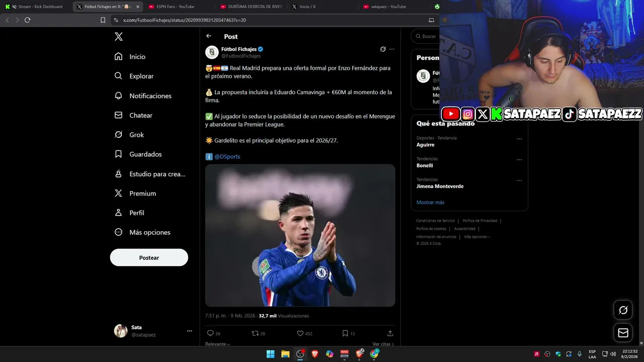Open Notificaciones in the sidebar
The height and width of the screenshot is (362, 644).
[143, 96]
